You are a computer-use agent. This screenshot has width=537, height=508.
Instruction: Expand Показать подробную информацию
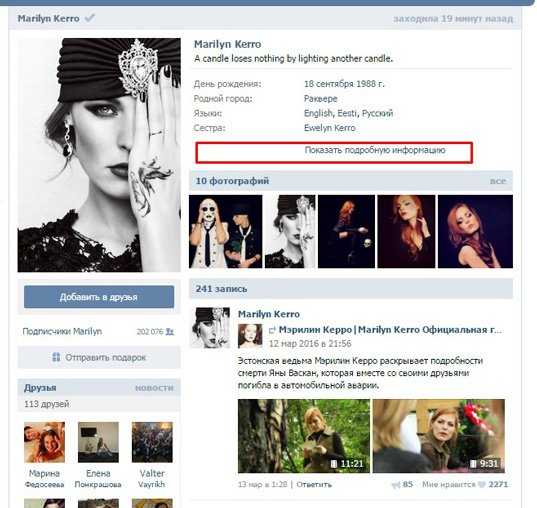375,150
